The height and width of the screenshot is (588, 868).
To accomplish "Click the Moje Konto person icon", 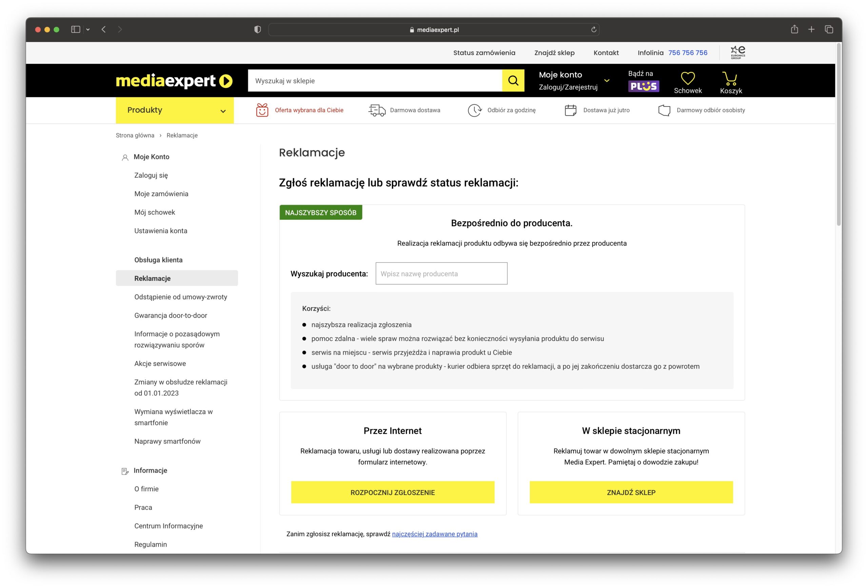I will coord(125,157).
